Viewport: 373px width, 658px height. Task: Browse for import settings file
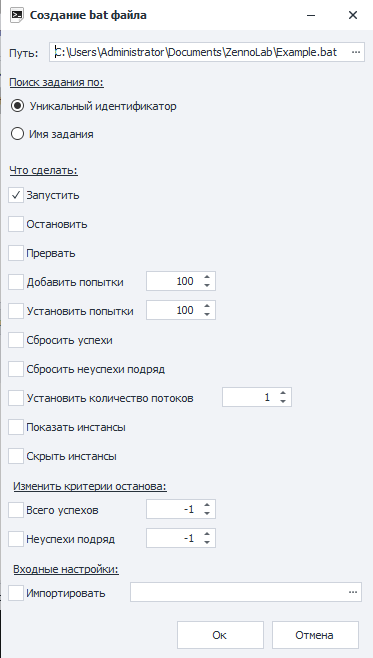[x=353, y=592]
